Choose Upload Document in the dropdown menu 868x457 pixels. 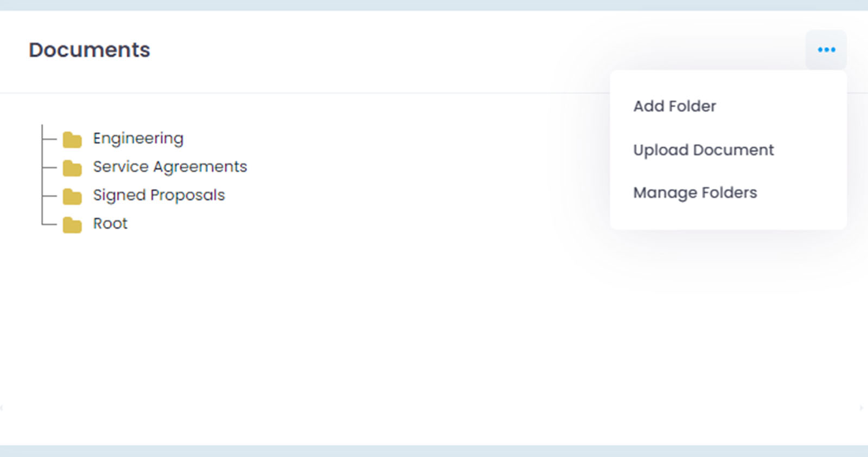click(703, 150)
